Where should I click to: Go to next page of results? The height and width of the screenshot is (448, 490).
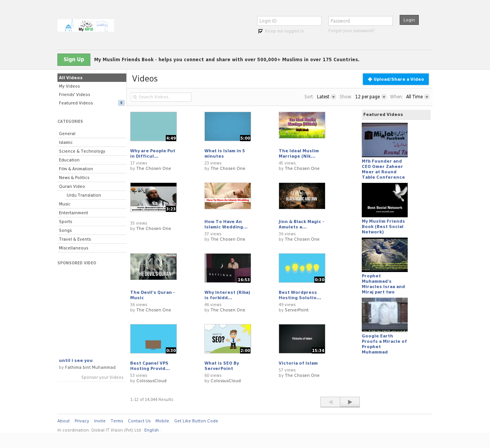coord(350,402)
